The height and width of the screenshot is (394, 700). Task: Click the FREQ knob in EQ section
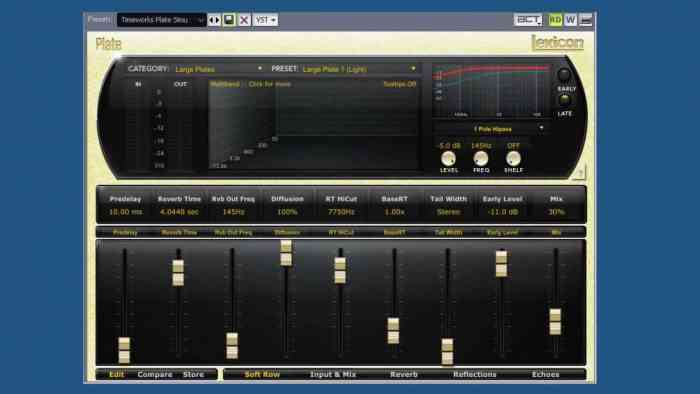click(481, 158)
